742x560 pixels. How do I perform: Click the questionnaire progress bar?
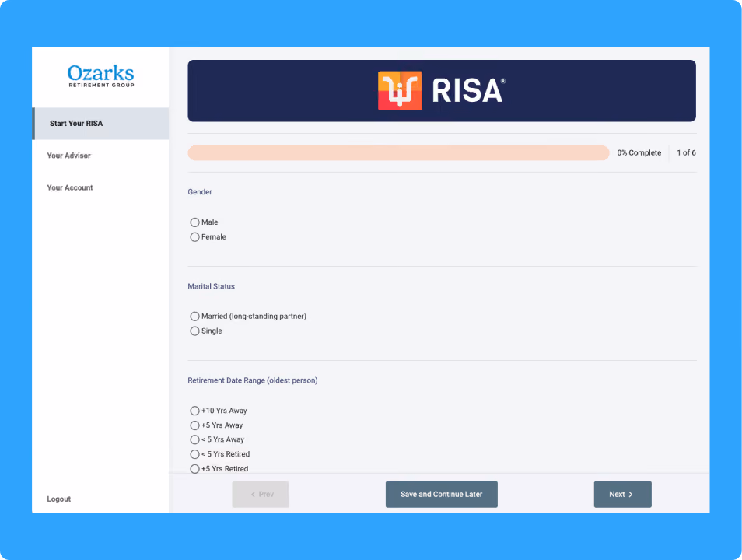[398, 153]
